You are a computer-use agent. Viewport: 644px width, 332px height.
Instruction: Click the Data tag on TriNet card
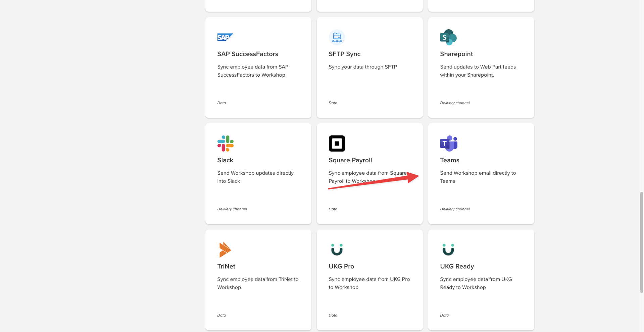(221, 315)
